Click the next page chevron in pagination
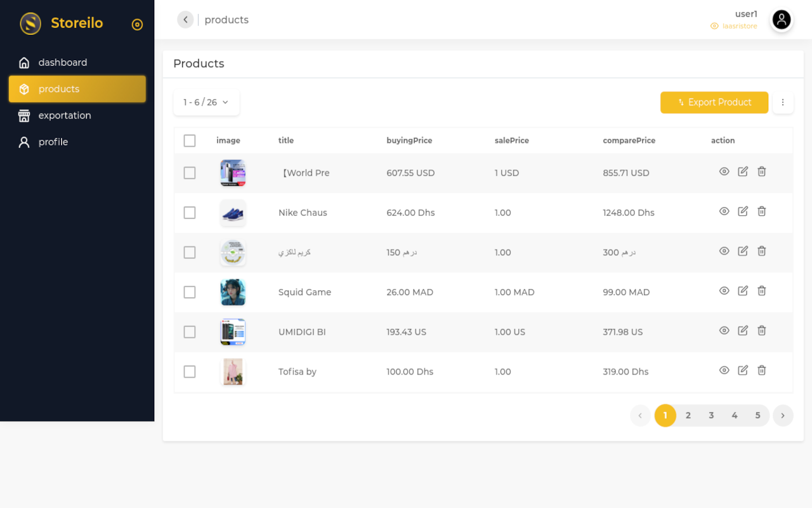This screenshot has width=812, height=508. (783, 415)
